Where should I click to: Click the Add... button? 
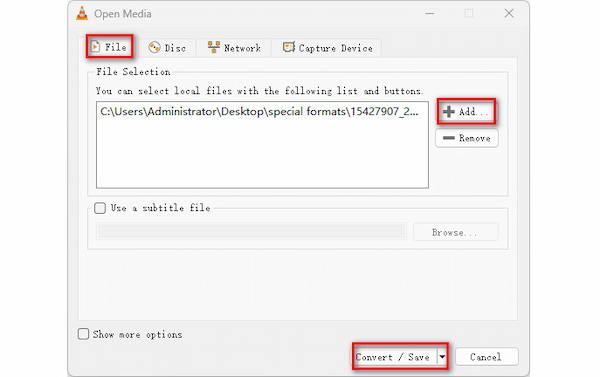click(x=466, y=111)
